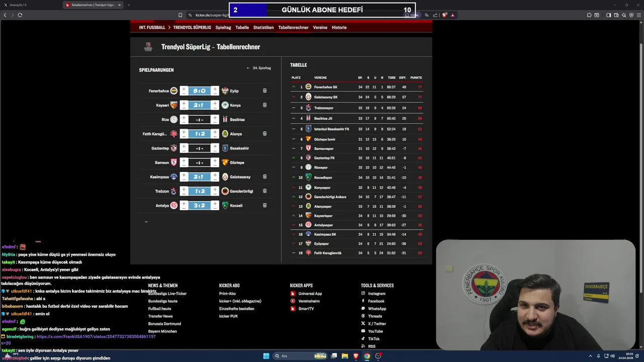Screen dimensions: 644x362
Task: Click the back arrow below the pairings
Action: [x=146, y=221]
